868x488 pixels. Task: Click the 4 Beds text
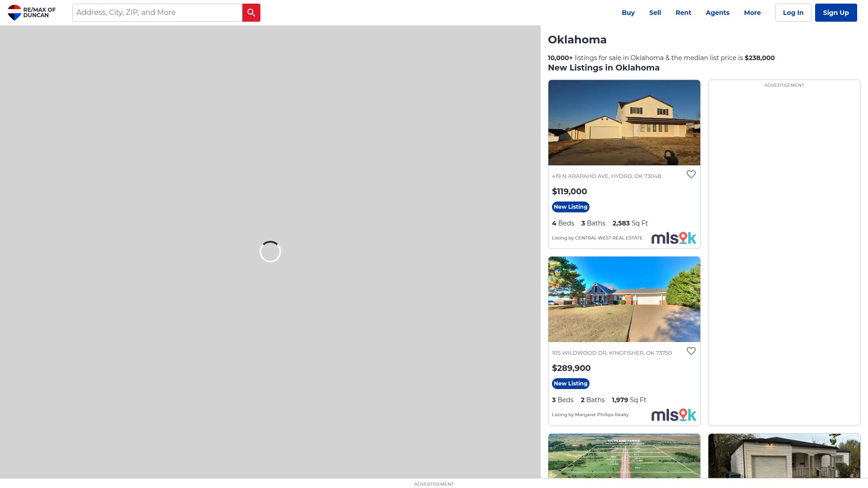(563, 223)
